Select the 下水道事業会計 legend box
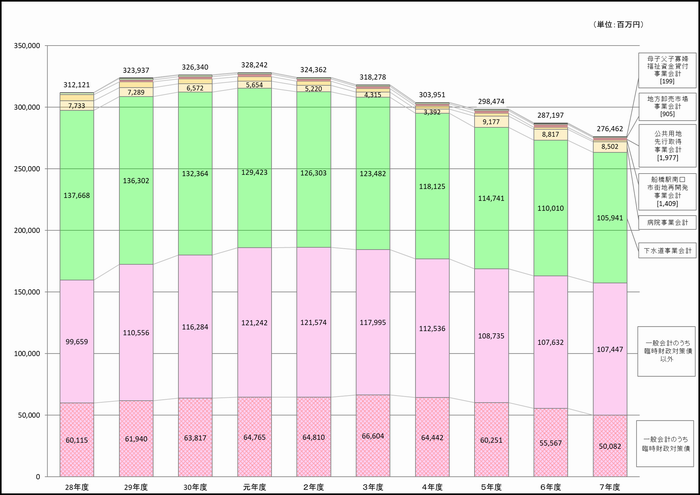This screenshot has width=700, height=495. [x=667, y=251]
